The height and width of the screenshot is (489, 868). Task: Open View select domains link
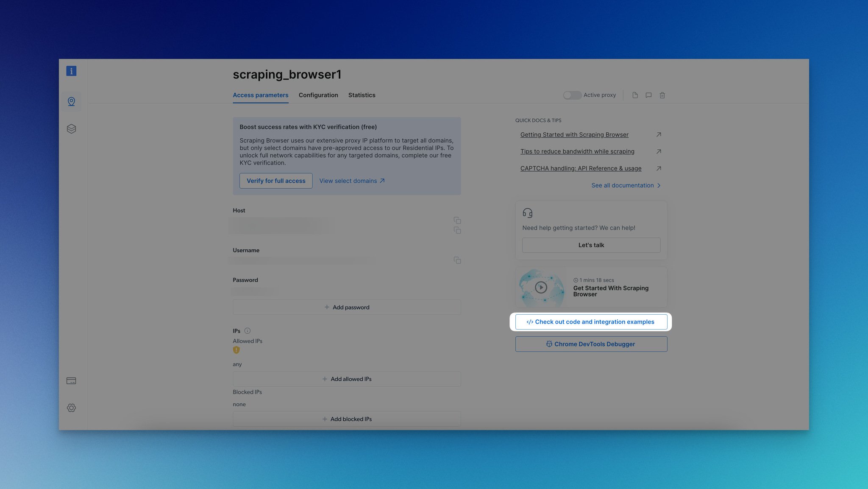coord(352,181)
